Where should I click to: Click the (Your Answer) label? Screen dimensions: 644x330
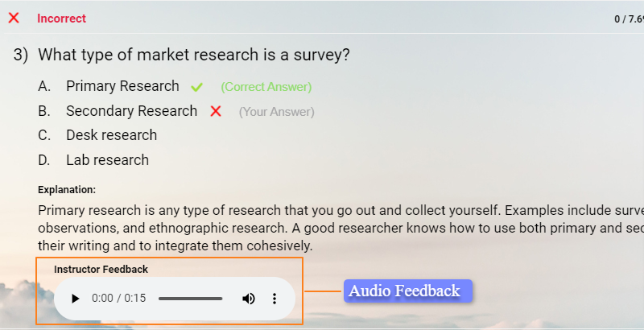(x=276, y=112)
